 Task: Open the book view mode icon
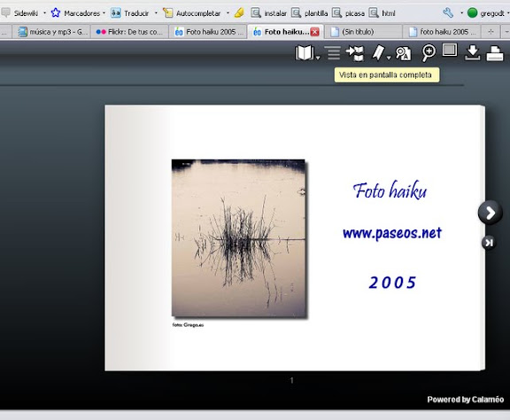(305, 52)
